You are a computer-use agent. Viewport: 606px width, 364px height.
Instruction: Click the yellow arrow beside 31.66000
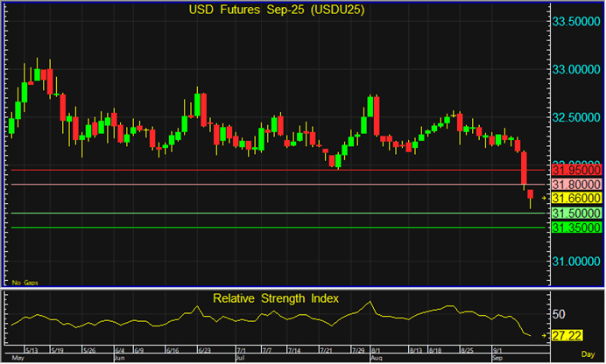[544, 199]
